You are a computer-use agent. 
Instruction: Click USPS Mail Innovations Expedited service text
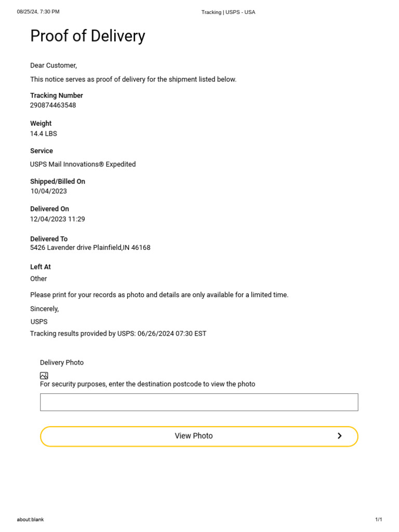83,164
